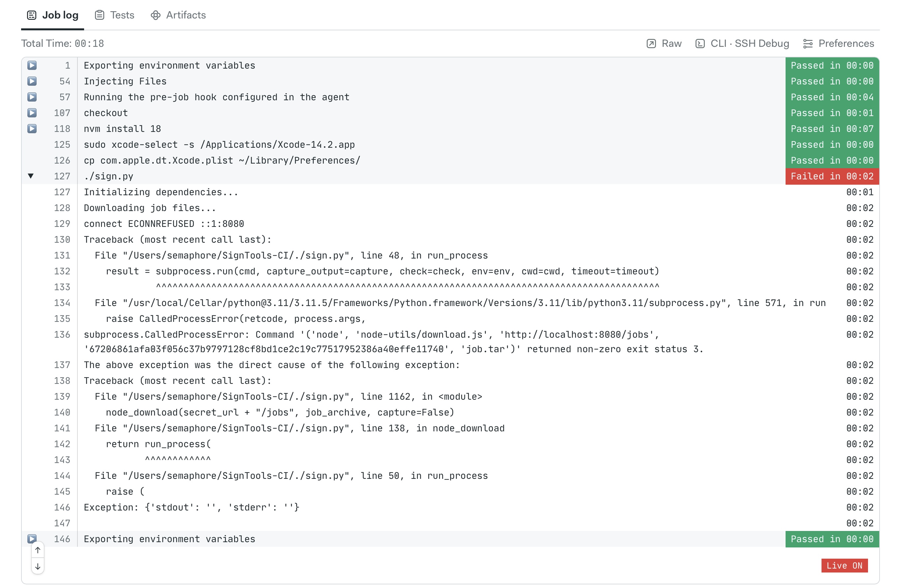Click the Preferences sliders icon
901x588 pixels.
(x=808, y=43)
